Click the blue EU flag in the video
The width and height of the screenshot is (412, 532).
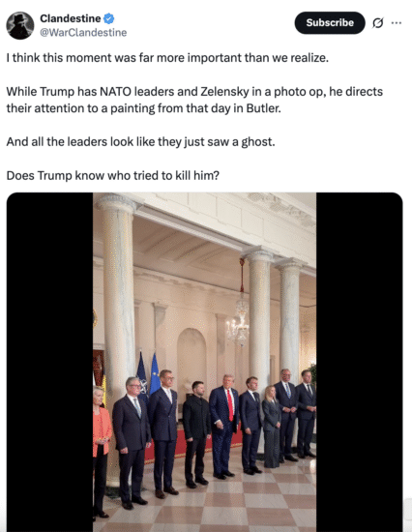pyautogui.click(x=155, y=373)
